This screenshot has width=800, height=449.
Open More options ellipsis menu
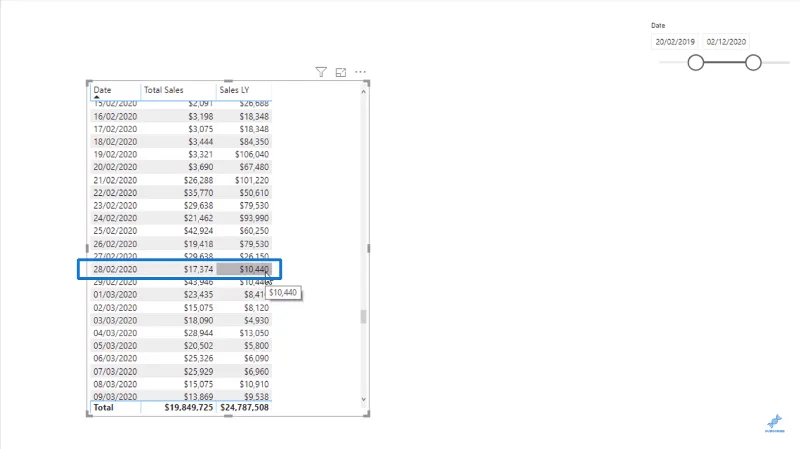click(x=360, y=72)
